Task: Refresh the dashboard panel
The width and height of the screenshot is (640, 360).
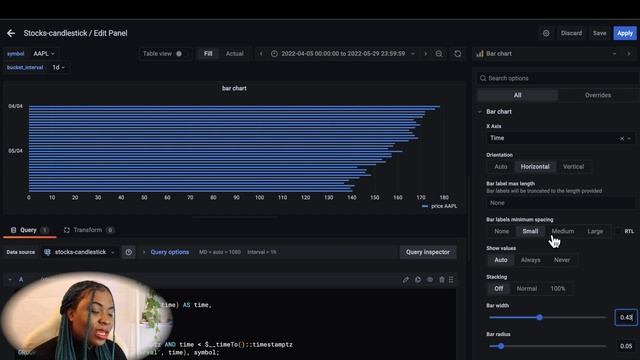Action: [458, 54]
